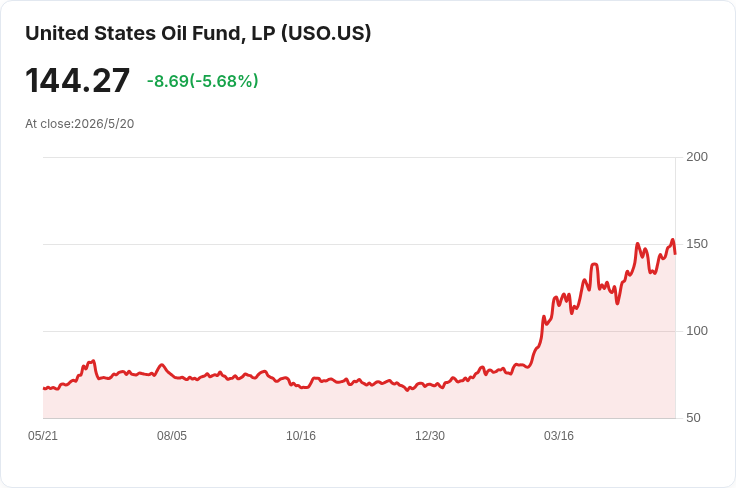This screenshot has width=736, height=488.
Task: Click the early spike right of the 05/21 start
Action: pyautogui.click(x=93, y=361)
